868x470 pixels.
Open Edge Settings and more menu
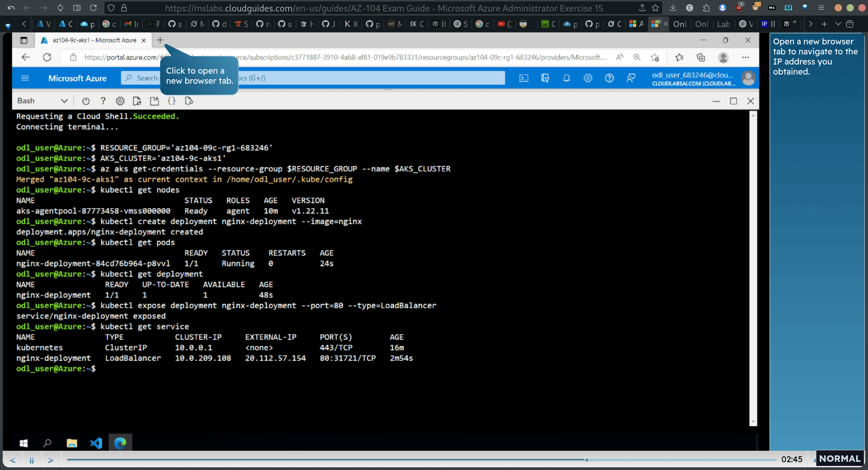click(x=745, y=57)
